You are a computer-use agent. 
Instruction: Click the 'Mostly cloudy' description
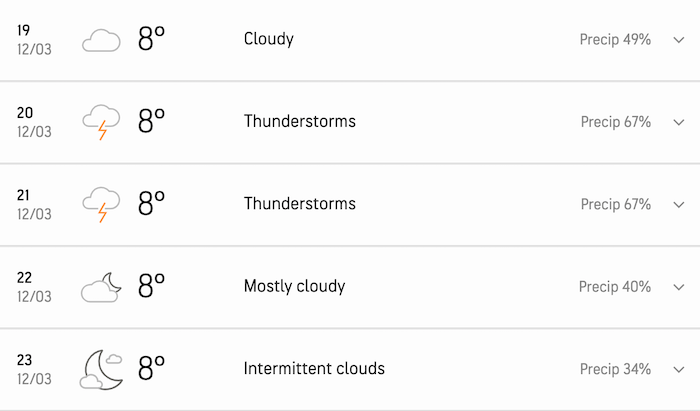pos(294,286)
